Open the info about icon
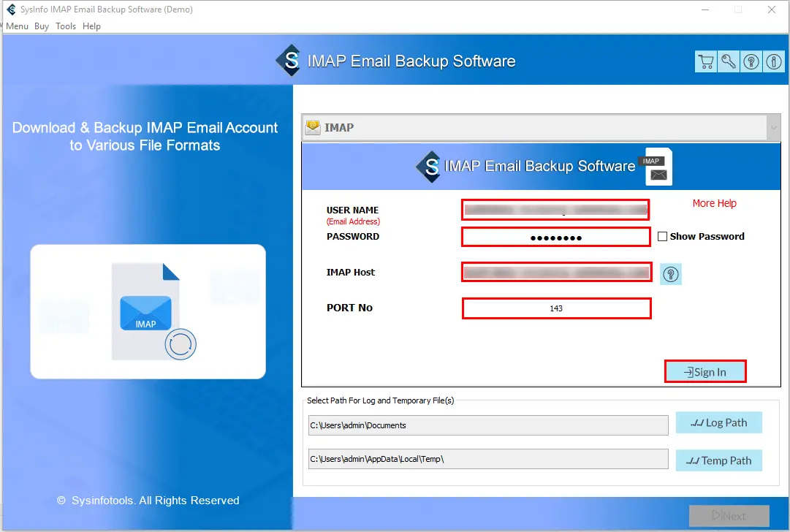 [773, 62]
